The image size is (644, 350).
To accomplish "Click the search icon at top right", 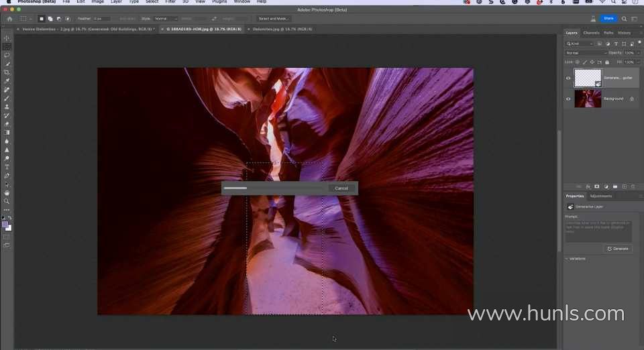I will tap(624, 19).
